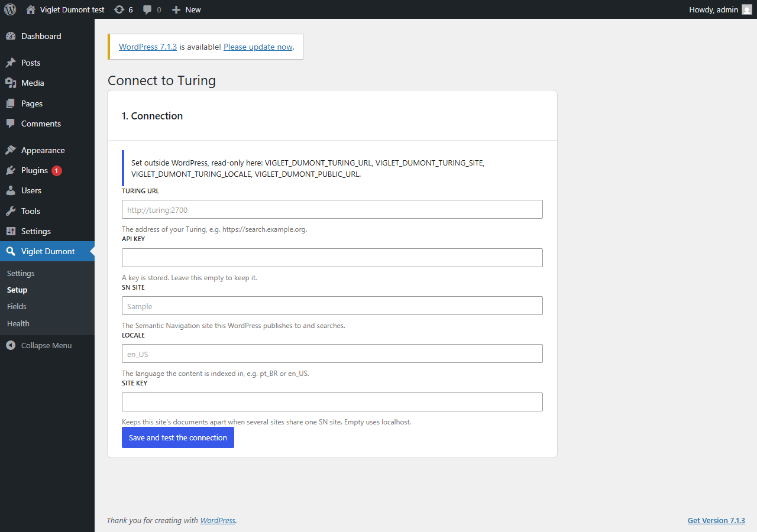The height and width of the screenshot is (532, 757).
Task: Focus the API Key input field
Action: pyautogui.click(x=332, y=258)
